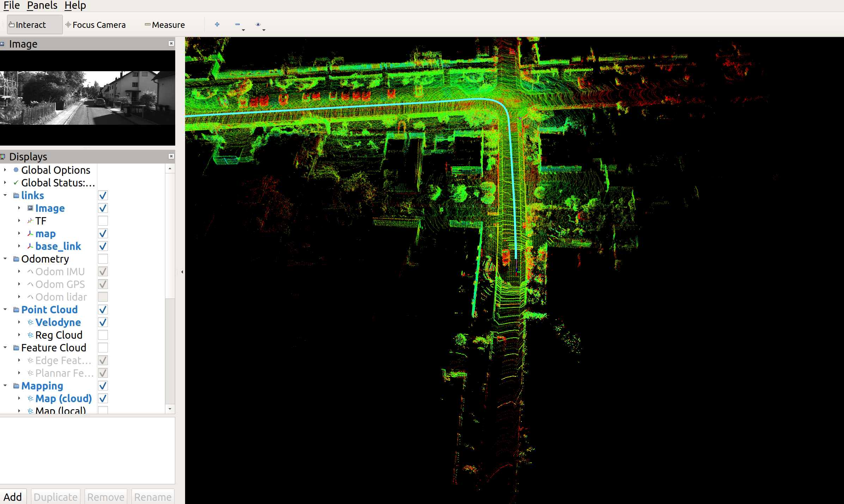Click the Displays list scroll-down arrow
Viewport: 844px width, 504px height.
click(170, 409)
